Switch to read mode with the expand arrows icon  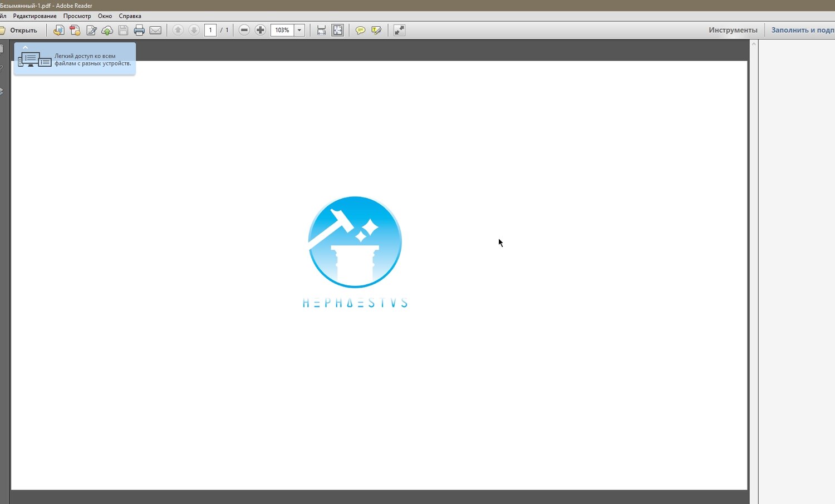coord(399,30)
